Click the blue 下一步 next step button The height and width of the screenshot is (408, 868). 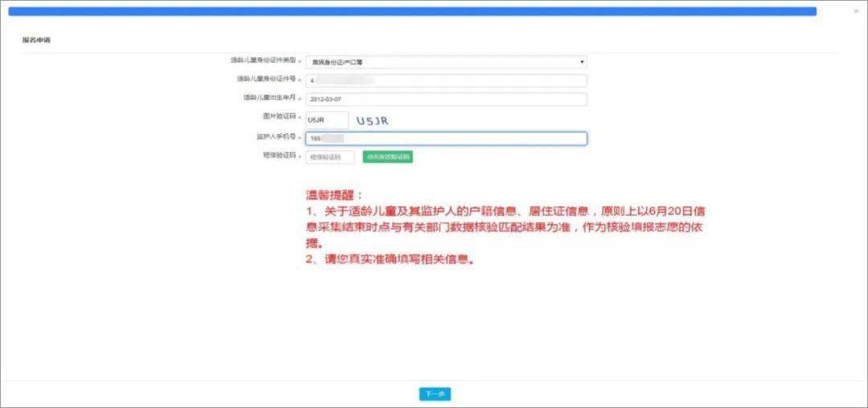tap(435, 394)
